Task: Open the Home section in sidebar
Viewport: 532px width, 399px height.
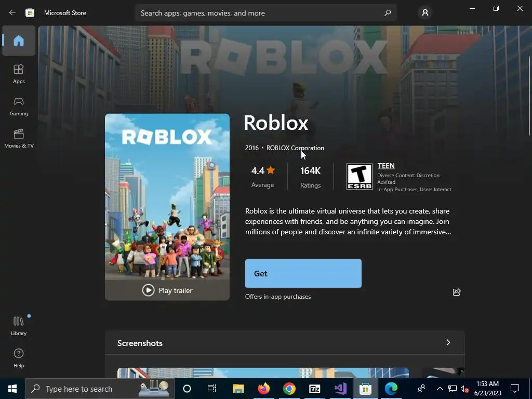Action: (x=19, y=41)
